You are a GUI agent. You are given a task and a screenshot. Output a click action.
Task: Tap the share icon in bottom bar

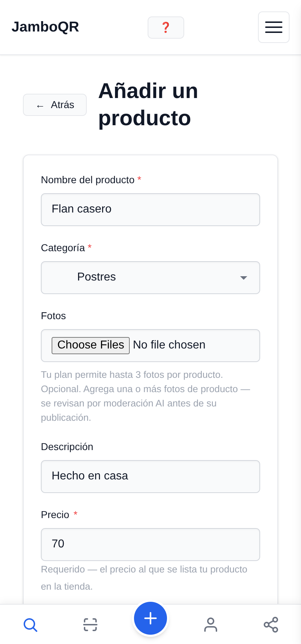pos(271,625)
